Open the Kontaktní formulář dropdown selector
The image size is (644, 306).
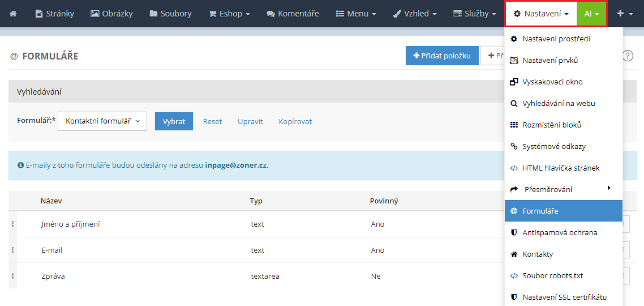coord(102,121)
